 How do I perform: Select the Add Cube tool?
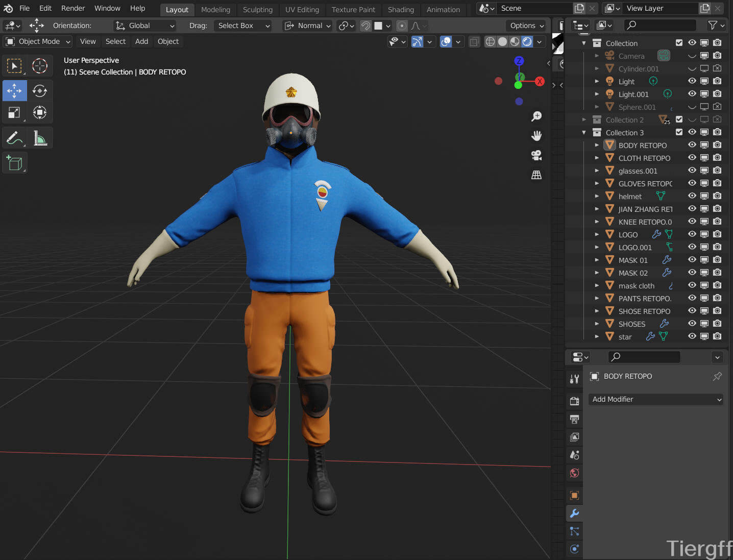(14, 163)
